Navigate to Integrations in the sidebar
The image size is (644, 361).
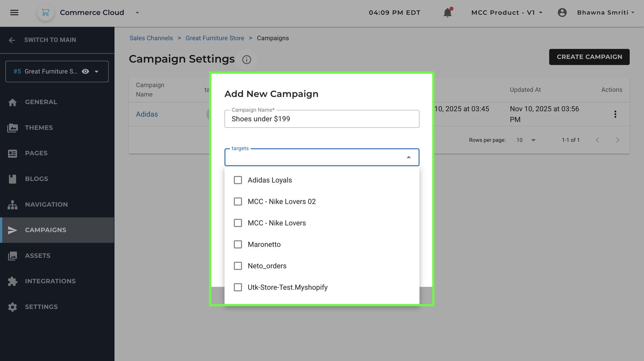50,281
